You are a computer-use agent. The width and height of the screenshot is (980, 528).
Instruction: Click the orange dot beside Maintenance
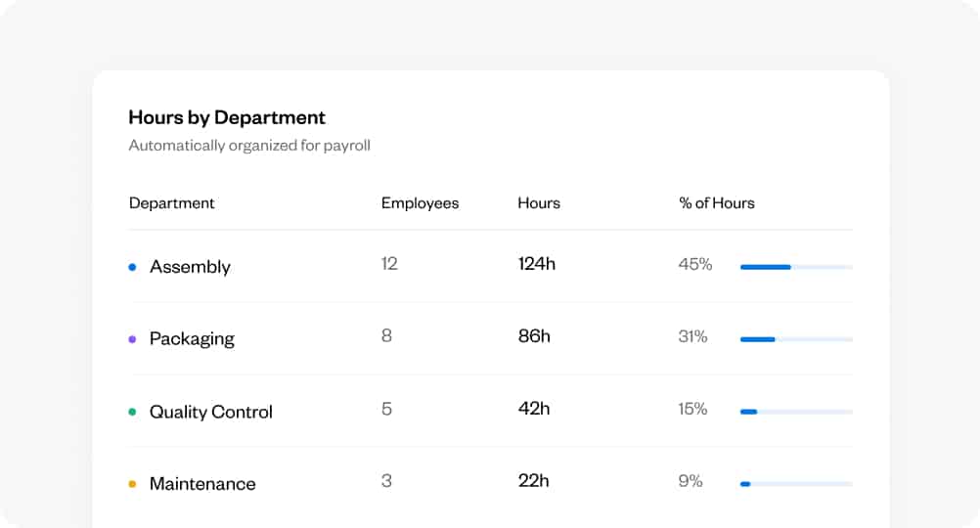click(x=132, y=484)
